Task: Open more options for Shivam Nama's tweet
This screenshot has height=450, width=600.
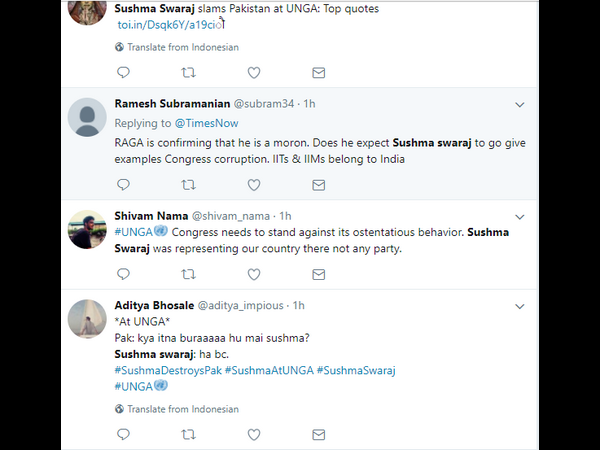Action: point(519,216)
